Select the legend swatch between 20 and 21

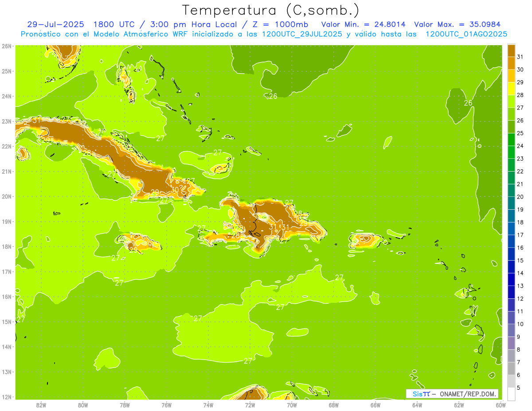[x=511, y=190]
